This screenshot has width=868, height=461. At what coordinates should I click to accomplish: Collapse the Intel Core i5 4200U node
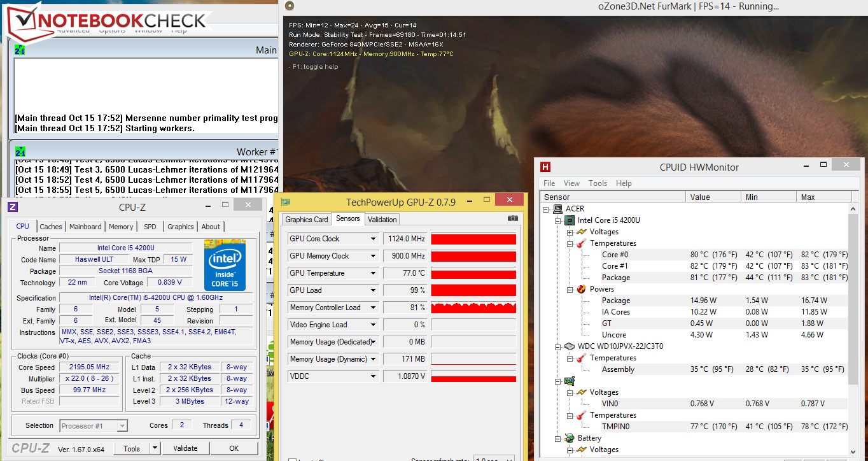558,220
